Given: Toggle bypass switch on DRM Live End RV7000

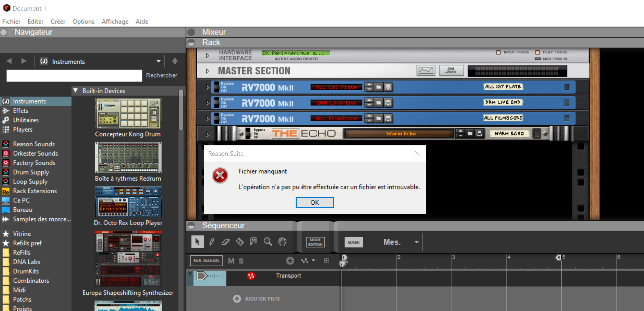Looking at the screenshot, I should tap(217, 103).
